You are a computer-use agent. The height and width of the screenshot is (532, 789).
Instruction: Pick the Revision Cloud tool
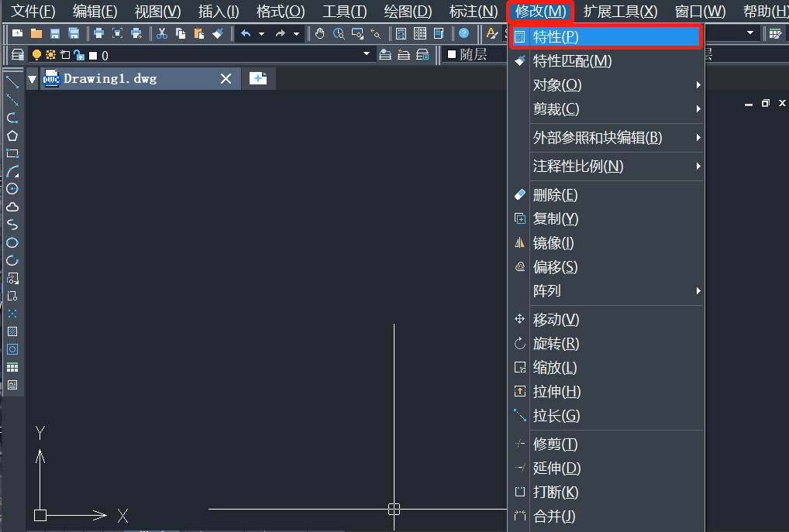[x=12, y=207]
